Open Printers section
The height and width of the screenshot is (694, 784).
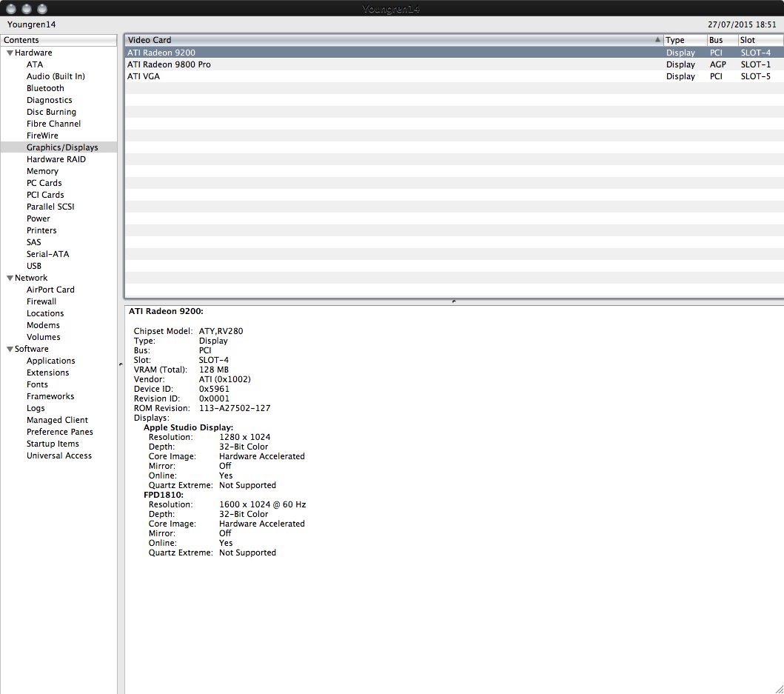click(x=41, y=230)
